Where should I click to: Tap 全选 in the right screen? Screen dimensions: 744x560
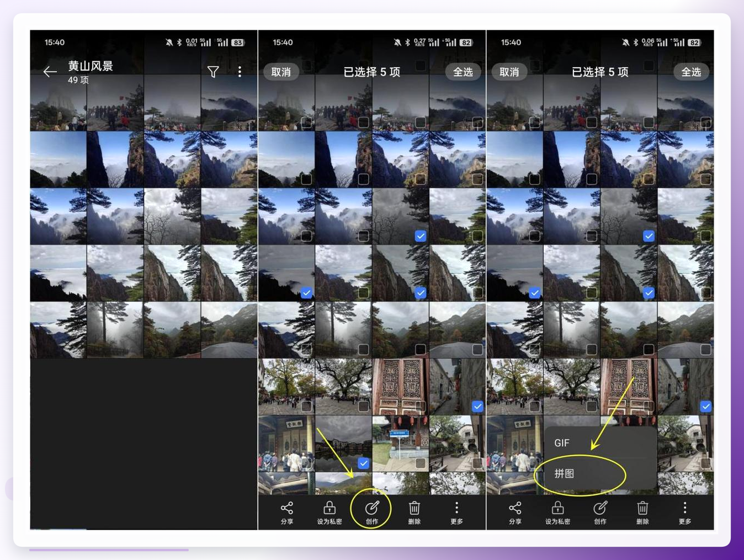tap(691, 72)
